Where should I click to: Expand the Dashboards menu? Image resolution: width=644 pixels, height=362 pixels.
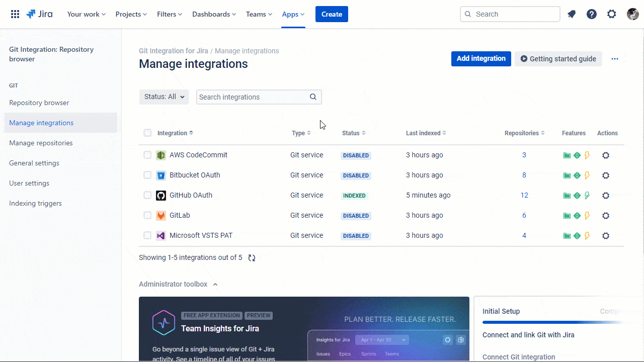click(214, 14)
